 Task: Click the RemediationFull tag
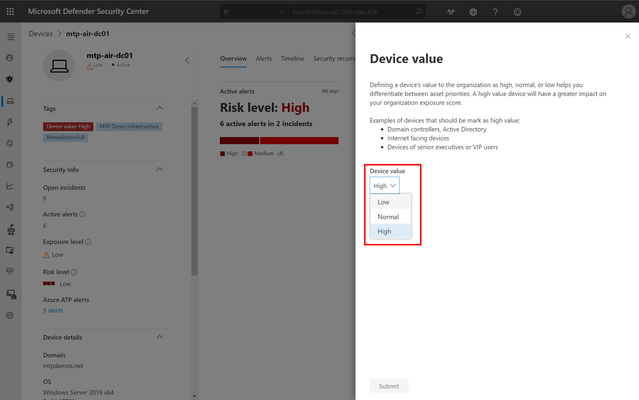(65, 137)
